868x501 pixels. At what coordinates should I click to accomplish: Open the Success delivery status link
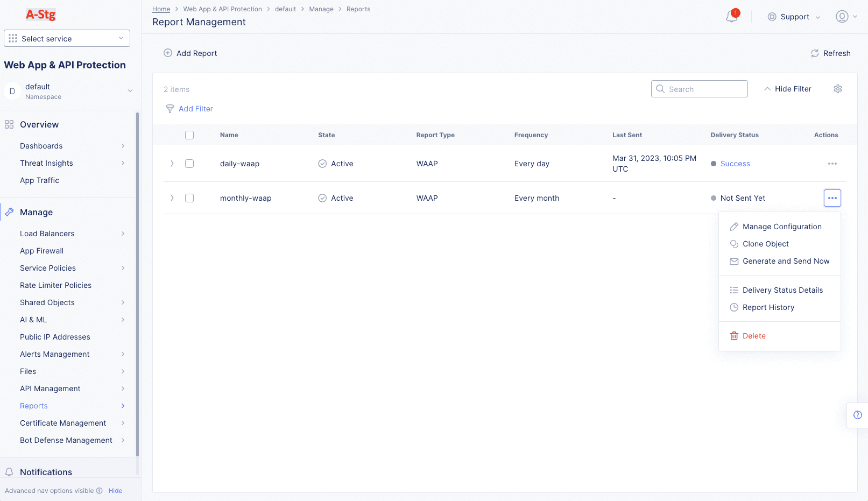tap(735, 164)
